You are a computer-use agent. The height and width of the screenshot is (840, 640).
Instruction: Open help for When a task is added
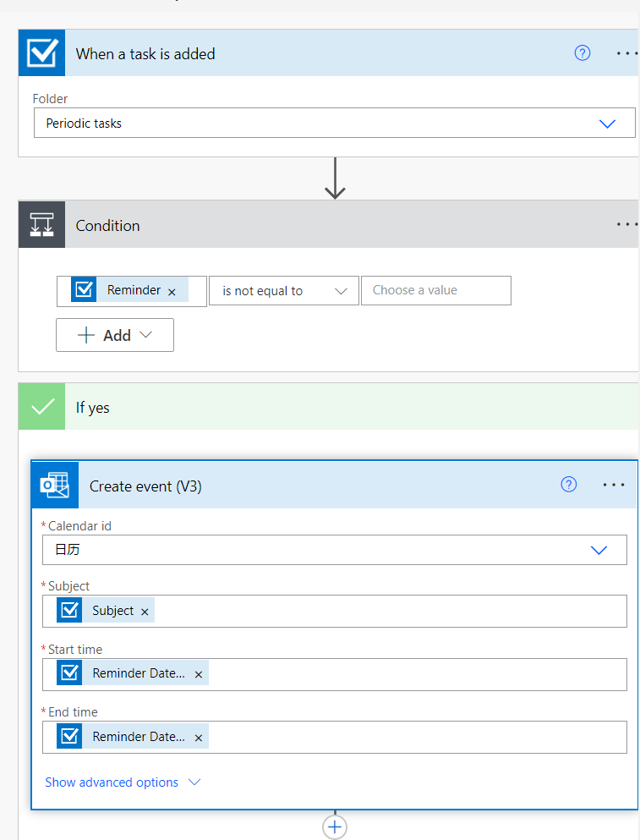pos(583,53)
